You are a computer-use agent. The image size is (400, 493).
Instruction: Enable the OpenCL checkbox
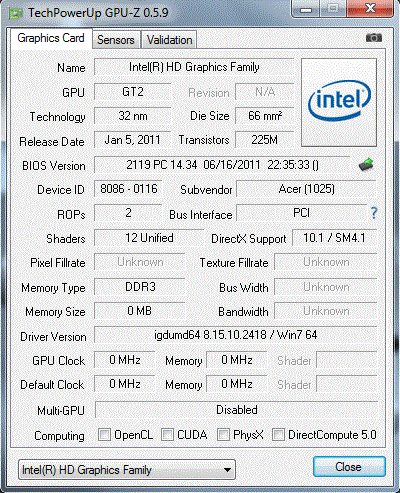(x=104, y=435)
